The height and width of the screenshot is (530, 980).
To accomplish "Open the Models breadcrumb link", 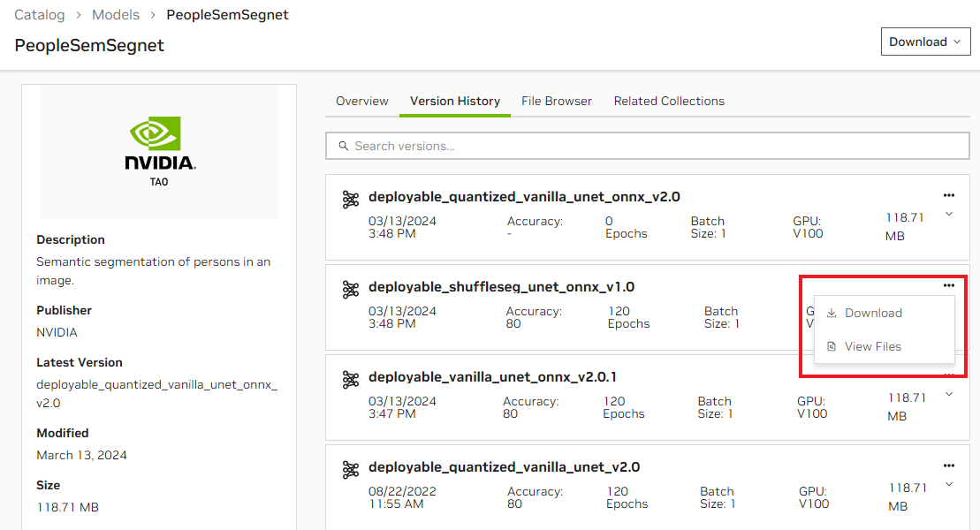I will point(116,15).
